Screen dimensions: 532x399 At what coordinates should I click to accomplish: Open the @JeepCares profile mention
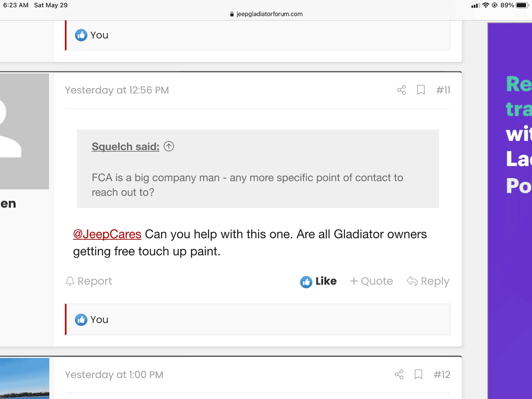[107, 234]
